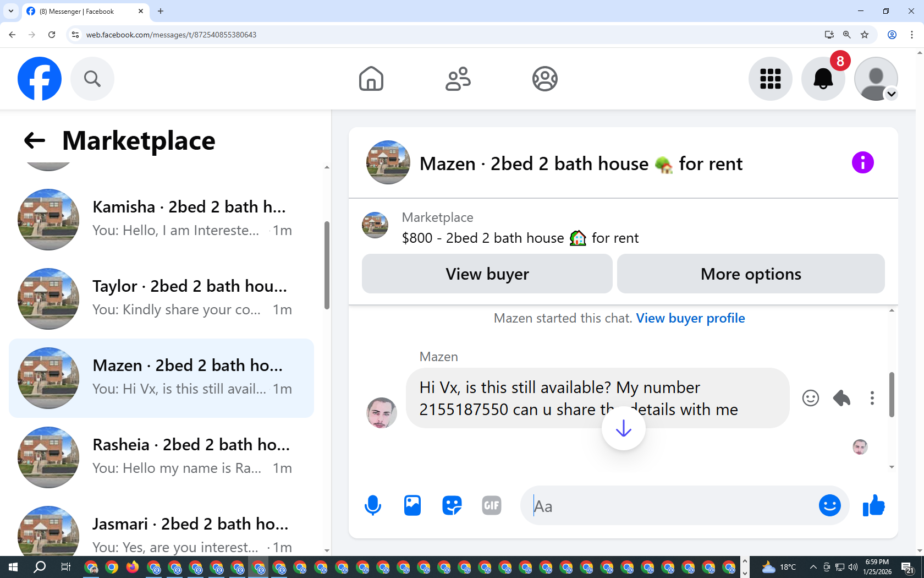The image size is (924, 578).
Task: Open the emoji picker in the composer
Action: coord(830,505)
